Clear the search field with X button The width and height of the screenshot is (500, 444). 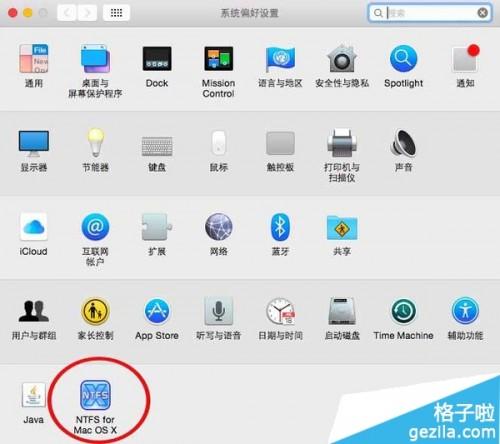coord(482,13)
